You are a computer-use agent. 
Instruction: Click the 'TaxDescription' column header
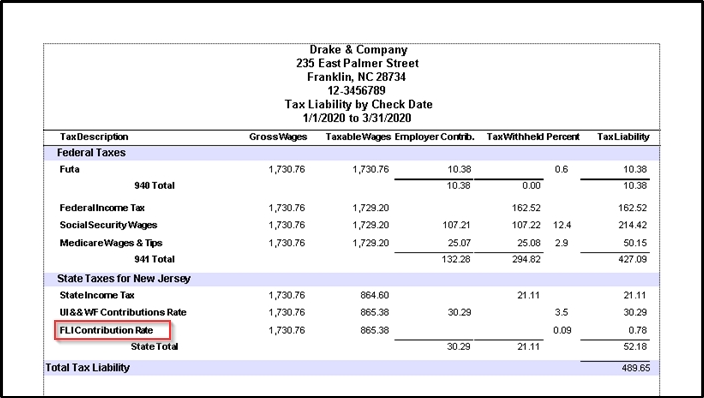pyautogui.click(x=94, y=137)
